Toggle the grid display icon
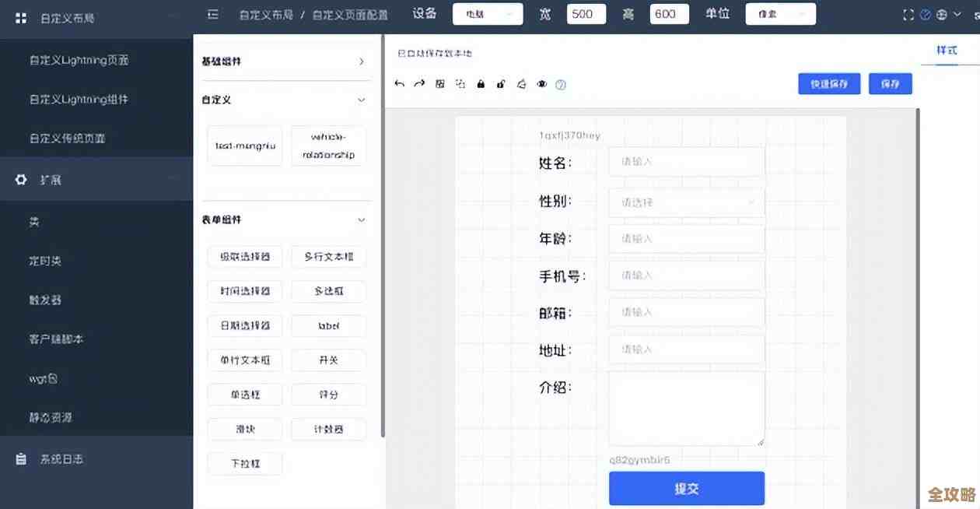 pos(440,83)
